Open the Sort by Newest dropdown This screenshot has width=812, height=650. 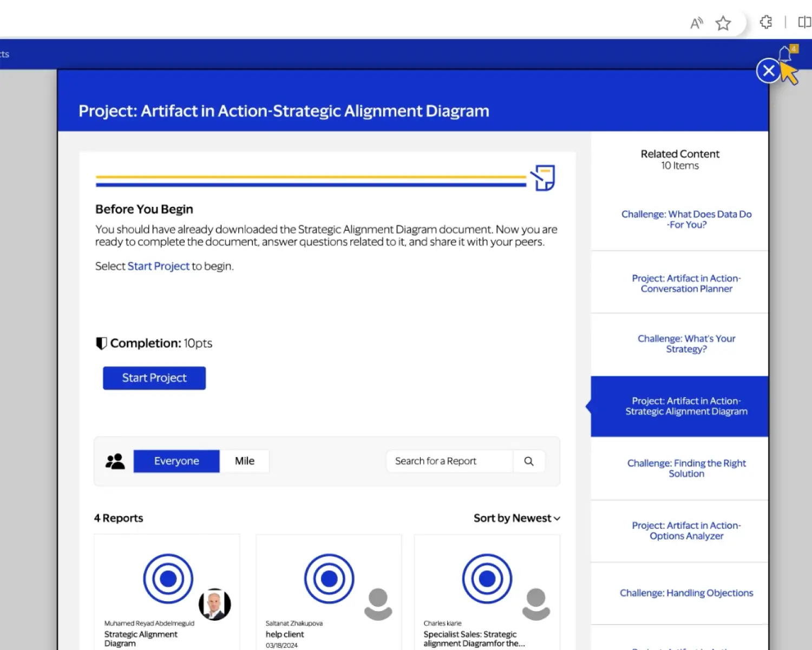pos(517,518)
